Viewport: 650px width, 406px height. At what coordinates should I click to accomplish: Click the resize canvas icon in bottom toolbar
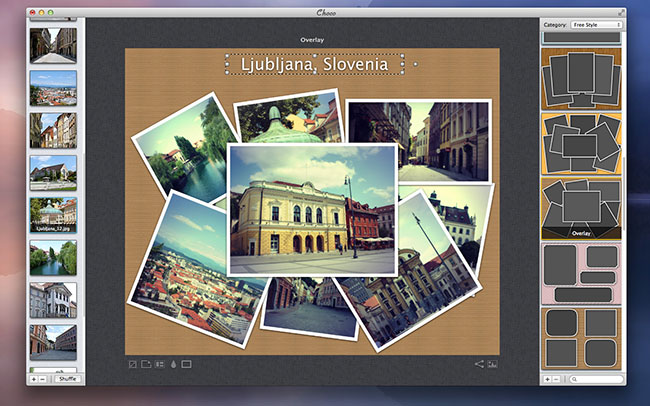click(x=133, y=364)
